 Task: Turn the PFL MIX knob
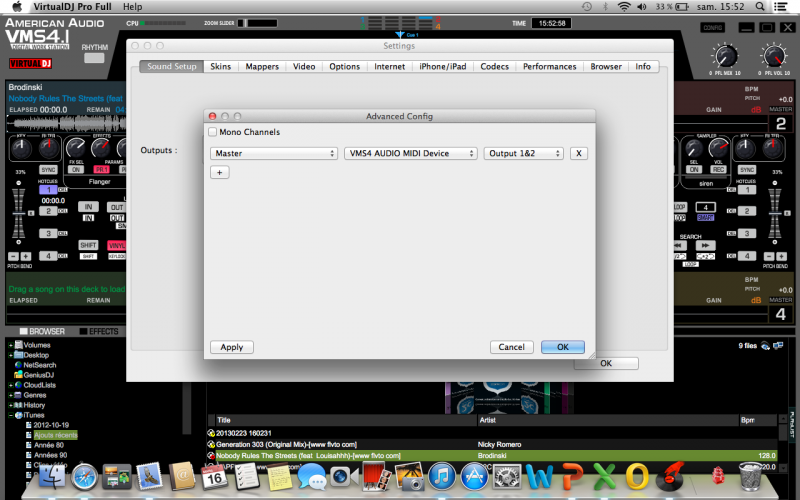click(724, 56)
